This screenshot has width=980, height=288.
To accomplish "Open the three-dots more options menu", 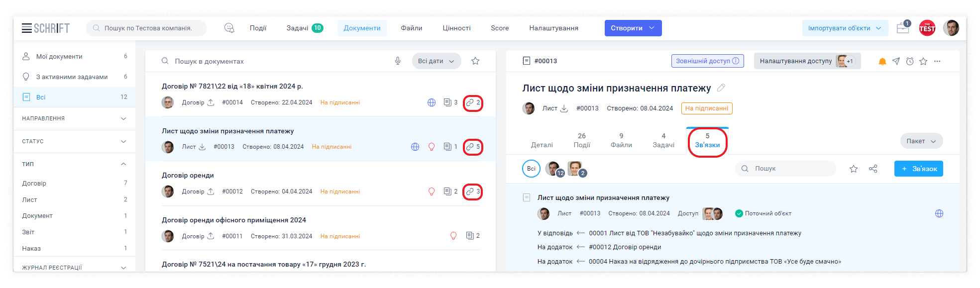I will point(937,61).
